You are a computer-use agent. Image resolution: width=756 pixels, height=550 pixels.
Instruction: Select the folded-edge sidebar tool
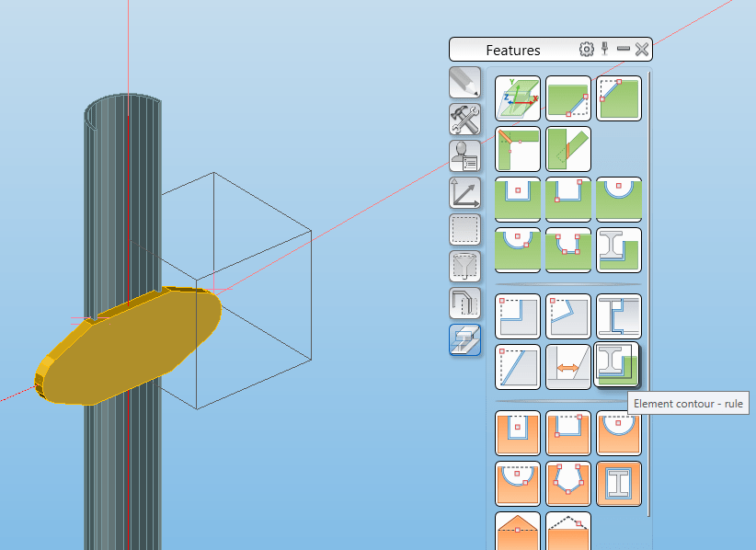[465, 304]
